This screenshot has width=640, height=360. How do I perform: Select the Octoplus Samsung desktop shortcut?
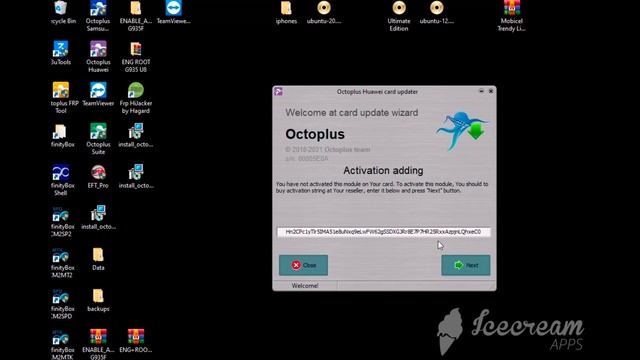click(x=98, y=16)
